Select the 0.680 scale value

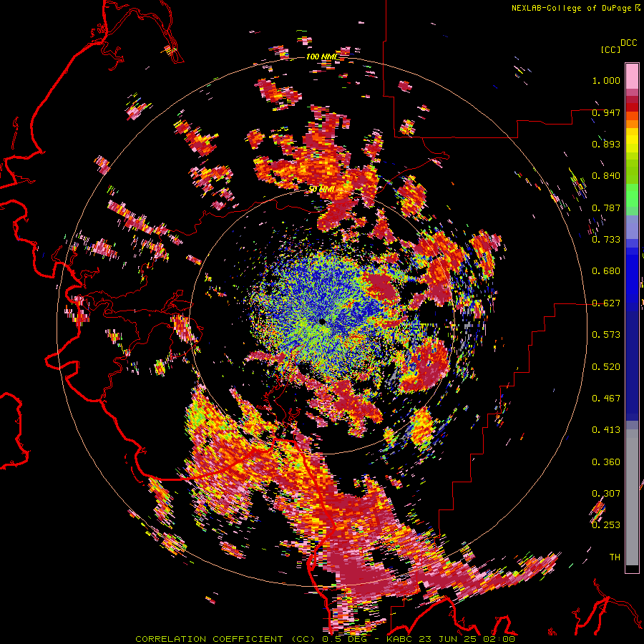coord(606,271)
